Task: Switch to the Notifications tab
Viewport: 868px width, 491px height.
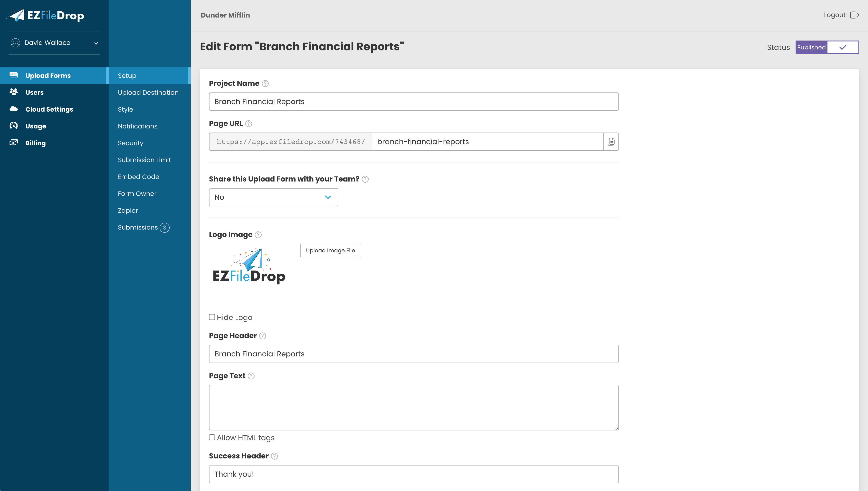Action: 138,126
